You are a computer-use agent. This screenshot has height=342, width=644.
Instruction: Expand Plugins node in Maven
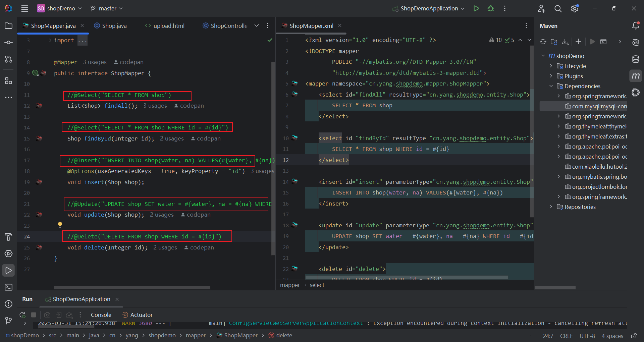(x=551, y=76)
